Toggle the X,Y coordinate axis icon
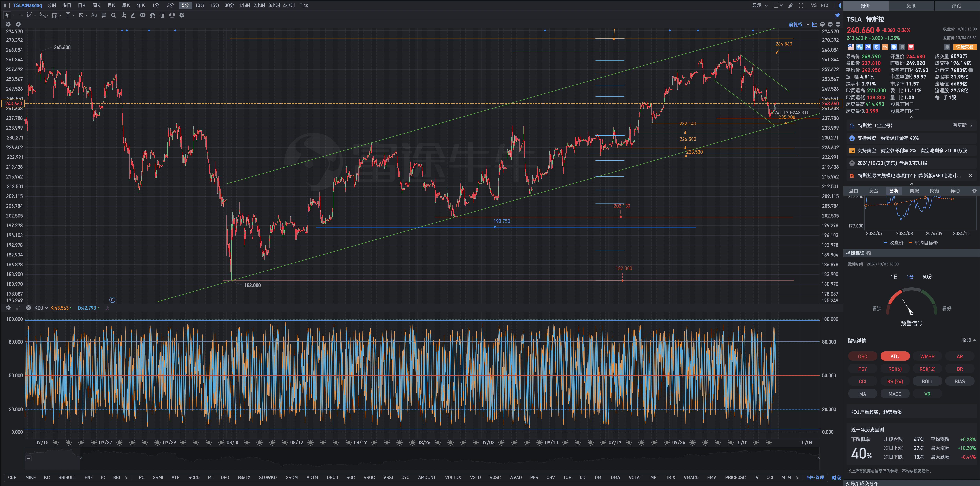The width and height of the screenshot is (980, 486). 814,24
